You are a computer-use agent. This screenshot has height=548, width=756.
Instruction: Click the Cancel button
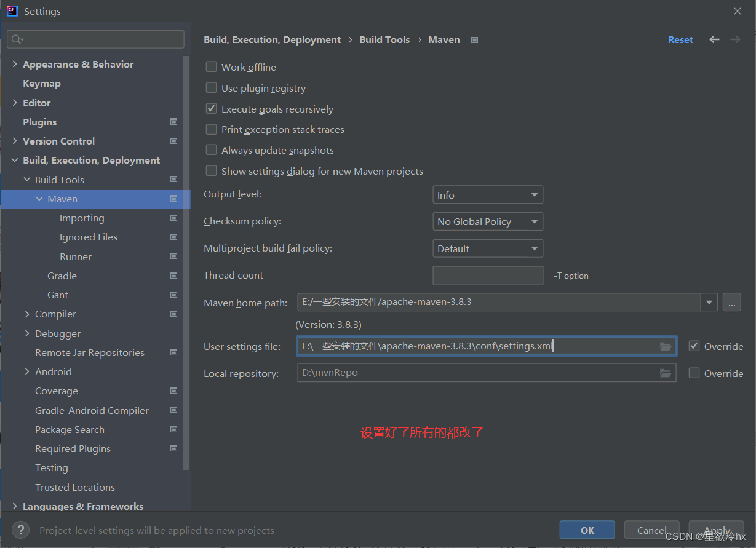(x=651, y=530)
